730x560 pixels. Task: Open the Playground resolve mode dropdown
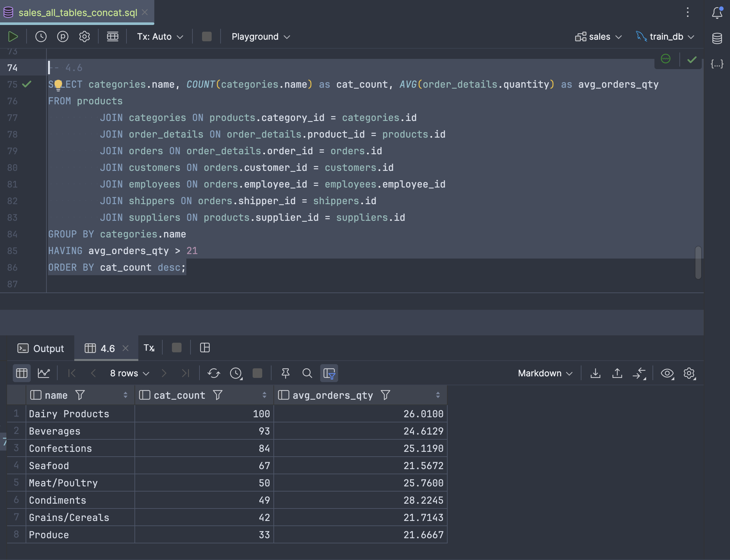pyautogui.click(x=260, y=37)
